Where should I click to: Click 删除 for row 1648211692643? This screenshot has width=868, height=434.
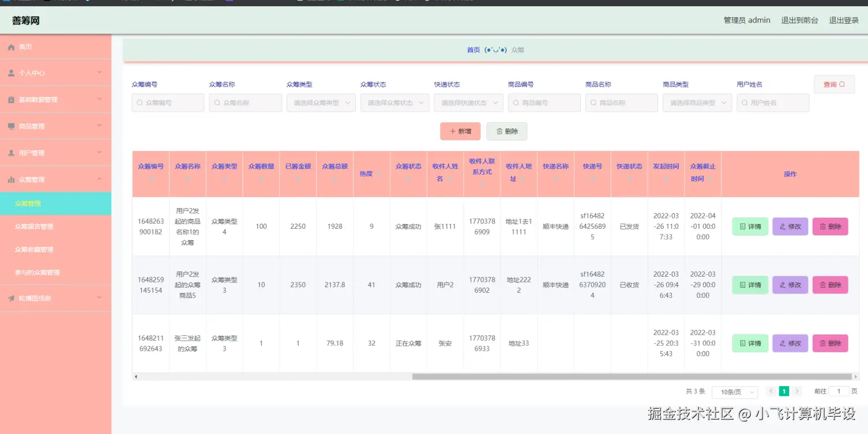(x=831, y=343)
